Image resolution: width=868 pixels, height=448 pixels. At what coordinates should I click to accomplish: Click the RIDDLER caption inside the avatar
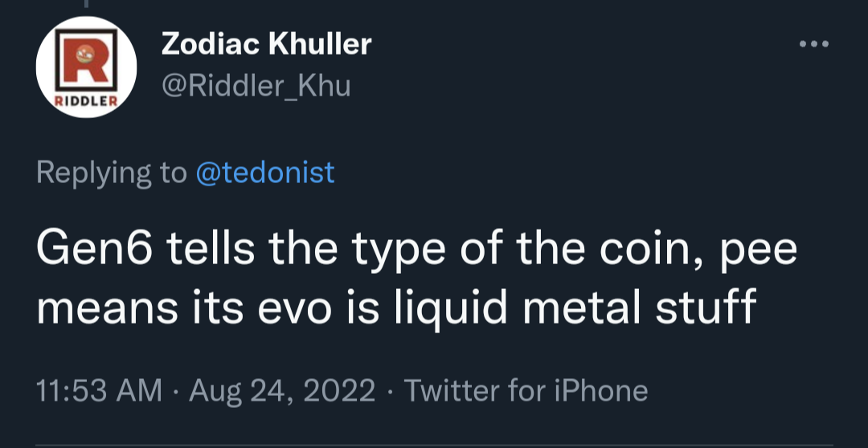tap(86, 102)
